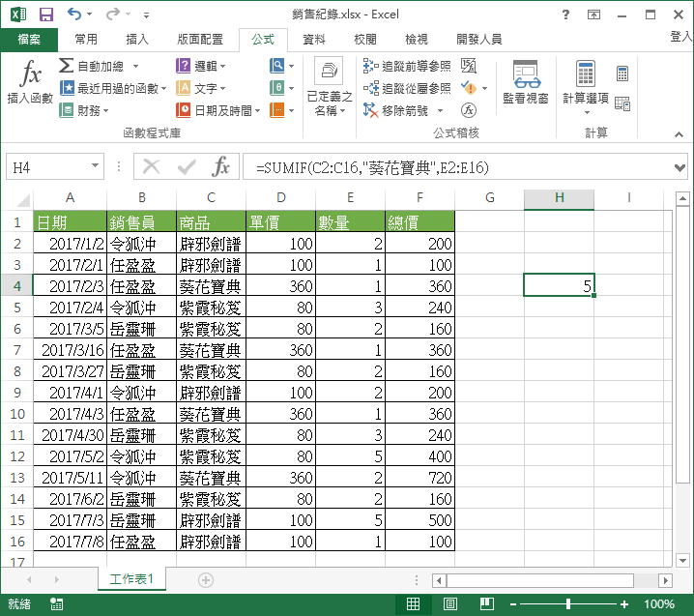Screen dimensions: 694x616
Task: Click Sign in (登入) link
Action: tap(681, 37)
